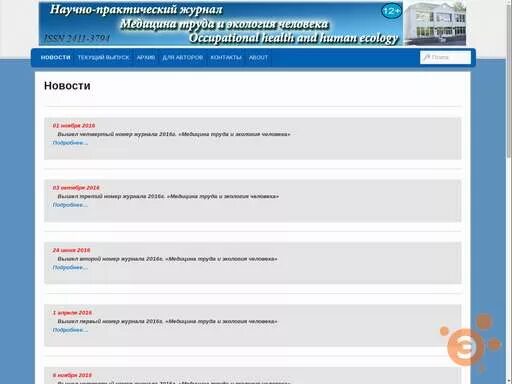The image size is (512, 384).
Task: Open Подробнее link for second issue news
Action: tap(70, 267)
